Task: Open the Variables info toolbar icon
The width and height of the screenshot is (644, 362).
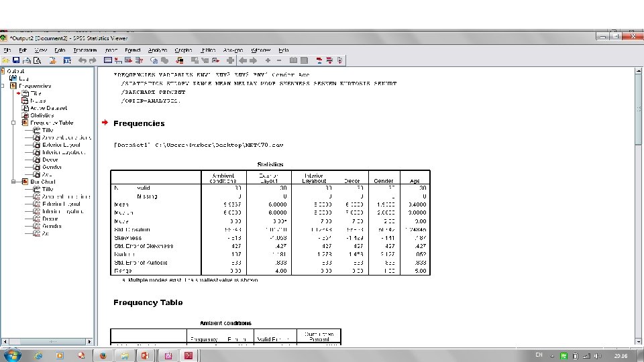Action: [x=140, y=60]
